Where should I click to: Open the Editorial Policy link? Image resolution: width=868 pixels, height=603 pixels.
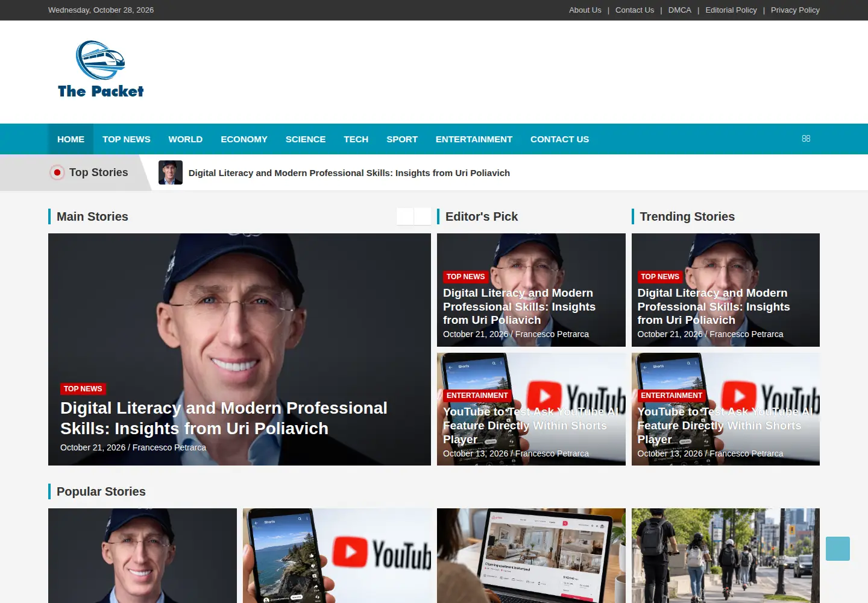[x=731, y=10]
